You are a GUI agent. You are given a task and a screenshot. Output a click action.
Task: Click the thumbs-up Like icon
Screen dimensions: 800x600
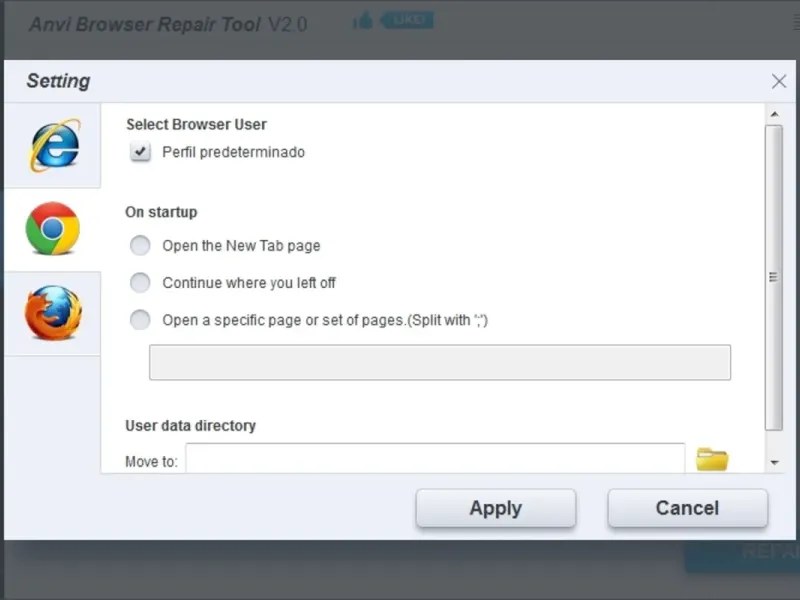[x=362, y=21]
